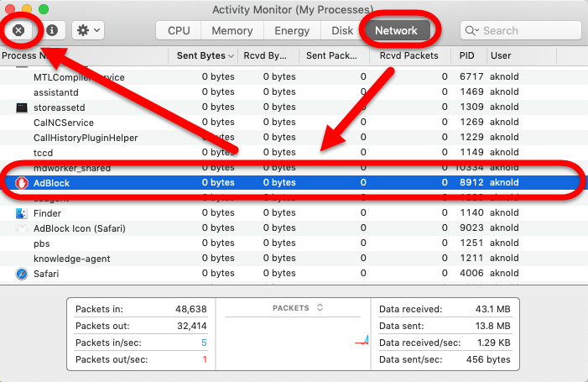Sort by Rcvd Packets column
The image size is (588, 382).
[x=408, y=56]
